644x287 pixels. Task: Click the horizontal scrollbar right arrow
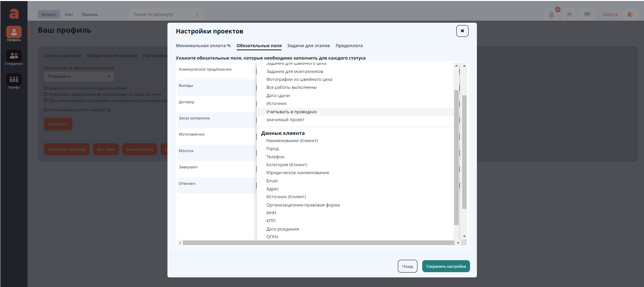[458, 243]
